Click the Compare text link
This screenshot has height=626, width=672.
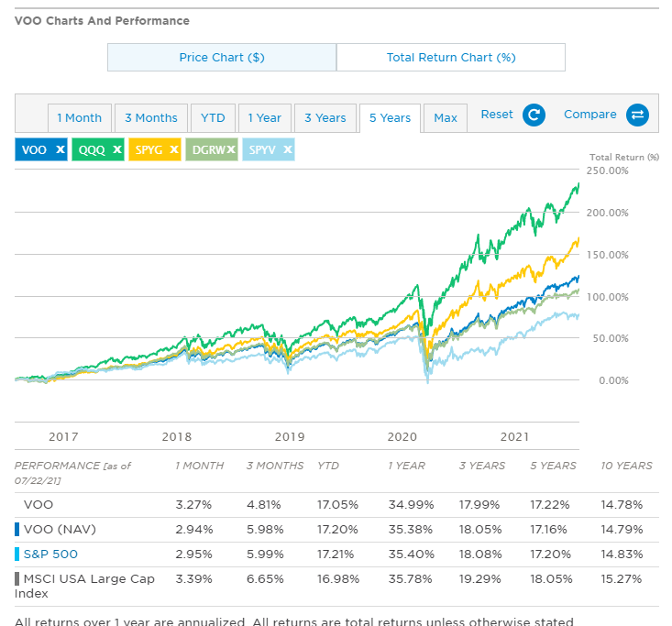[590, 115]
